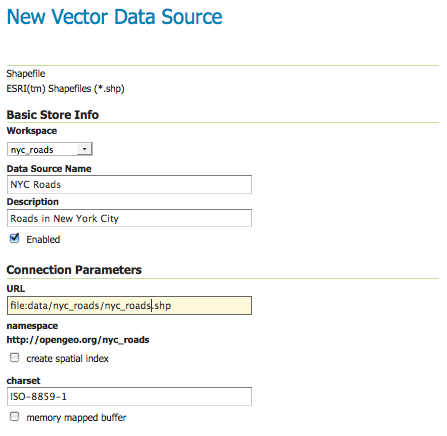Tick the memory mapped buffer checkbox
Screen dimensions: 447x436
pos(14,417)
